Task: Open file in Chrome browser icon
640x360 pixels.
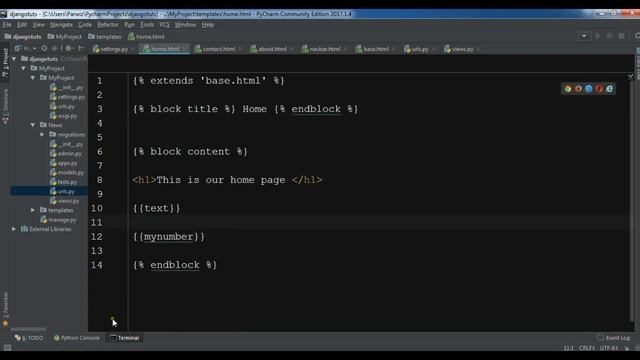Action: tap(568, 89)
